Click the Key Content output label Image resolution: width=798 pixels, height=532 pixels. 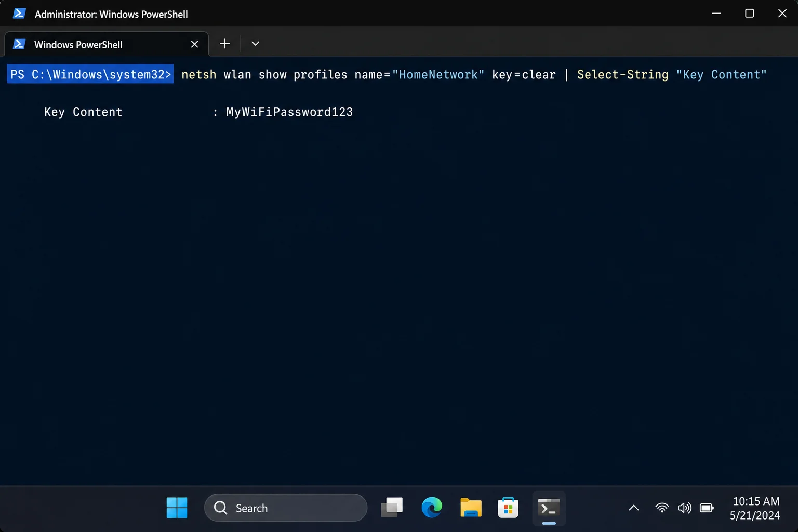[x=83, y=112]
